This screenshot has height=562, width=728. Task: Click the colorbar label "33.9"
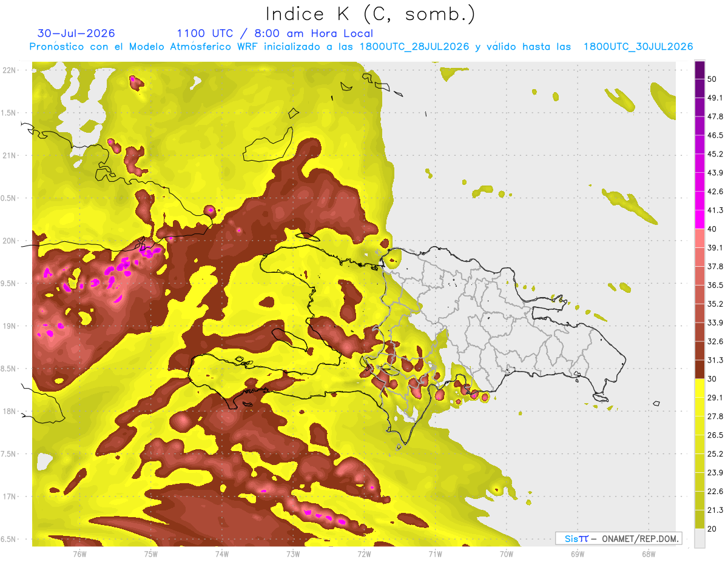click(715, 323)
